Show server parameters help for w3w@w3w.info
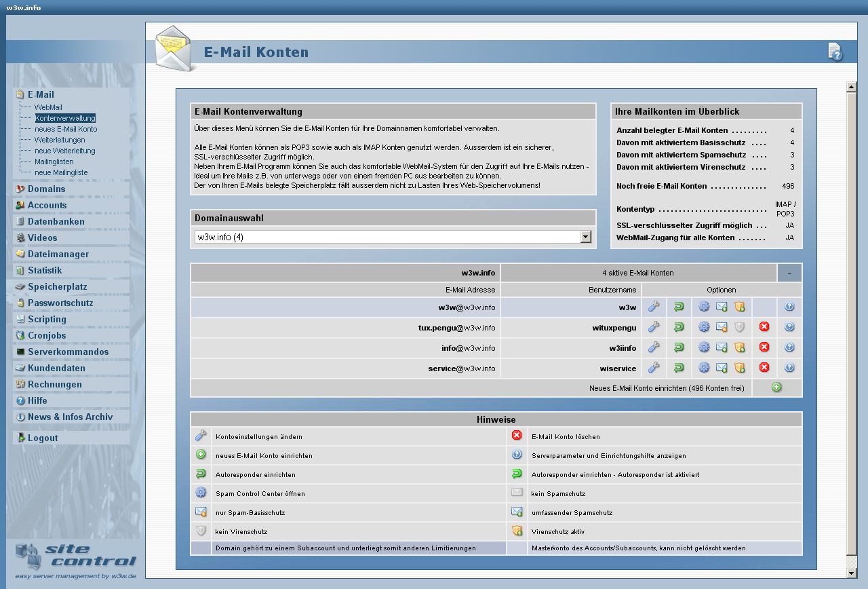 click(789, 307)
